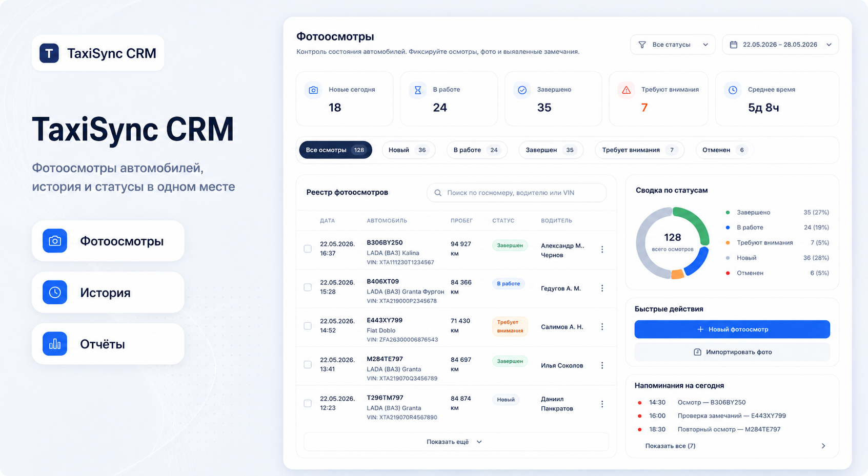Click the warning triangle in Требуют внимания card
This screenshot has height=476, width=868.
tap(626, 90)
